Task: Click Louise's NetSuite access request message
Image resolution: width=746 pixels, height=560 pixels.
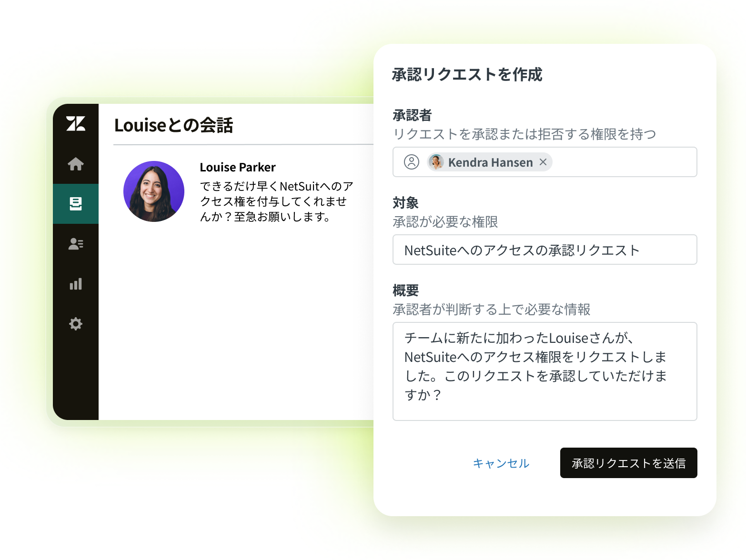Action: coord(276,202)
